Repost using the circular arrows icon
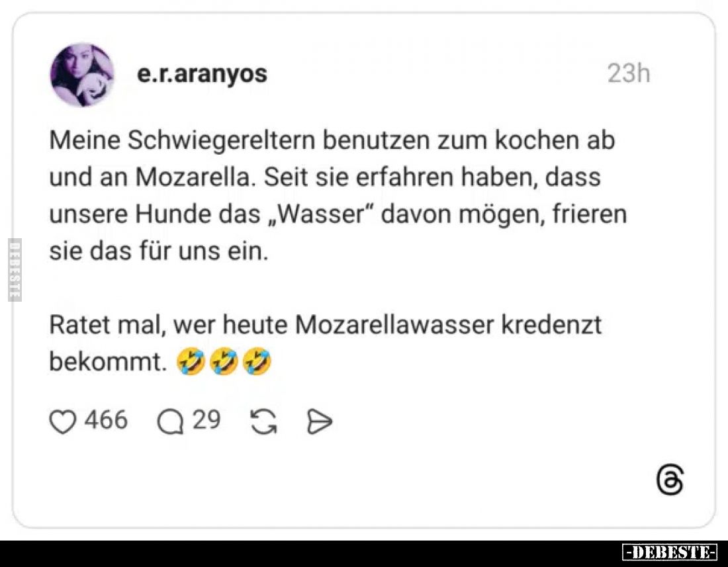Image resolution: width=728 pixels, height=567 pixels. tap(263, 421)
